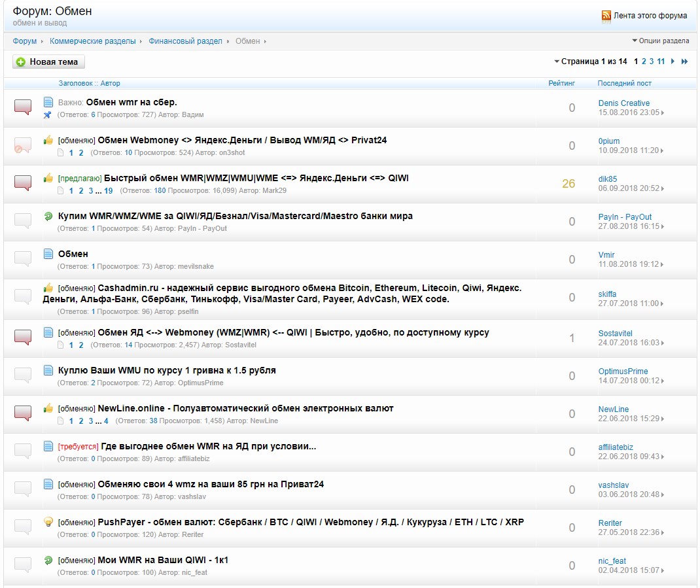This screenshot has height=588, width=700.
Task: Open PushPayer - обмен валют thread
Action: [x=311, y=523]
